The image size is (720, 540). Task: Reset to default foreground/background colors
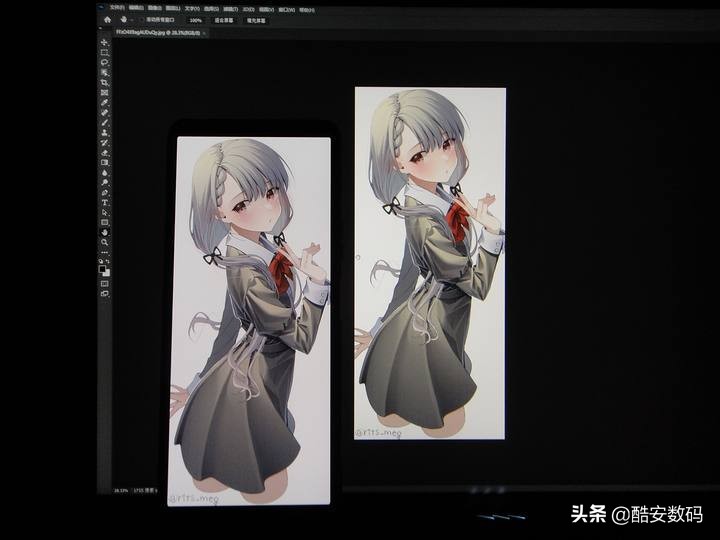(x=101, y=261)
